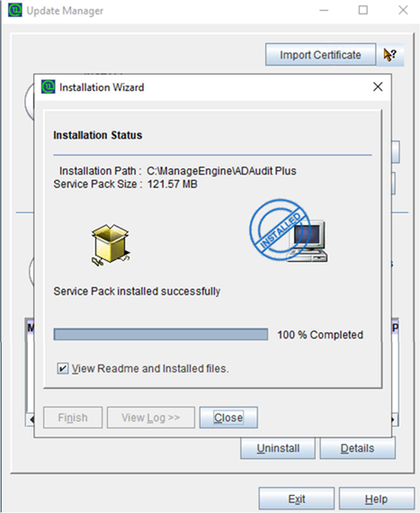Click the Close button
Image resolution: width=420 pixels, height=513 pixels.
(x=228, y=418)
